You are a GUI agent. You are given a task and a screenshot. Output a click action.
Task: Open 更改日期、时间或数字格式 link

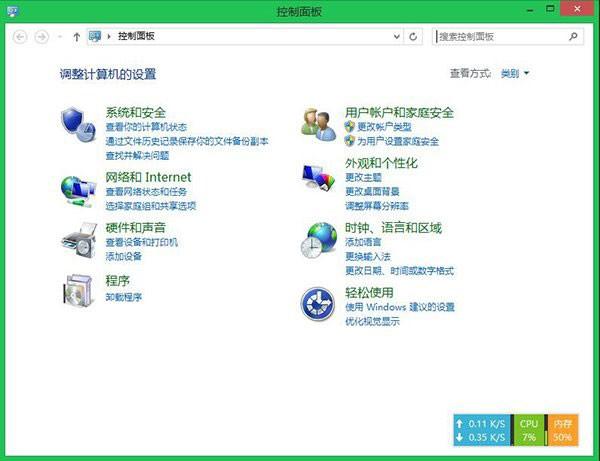[399, 271]
